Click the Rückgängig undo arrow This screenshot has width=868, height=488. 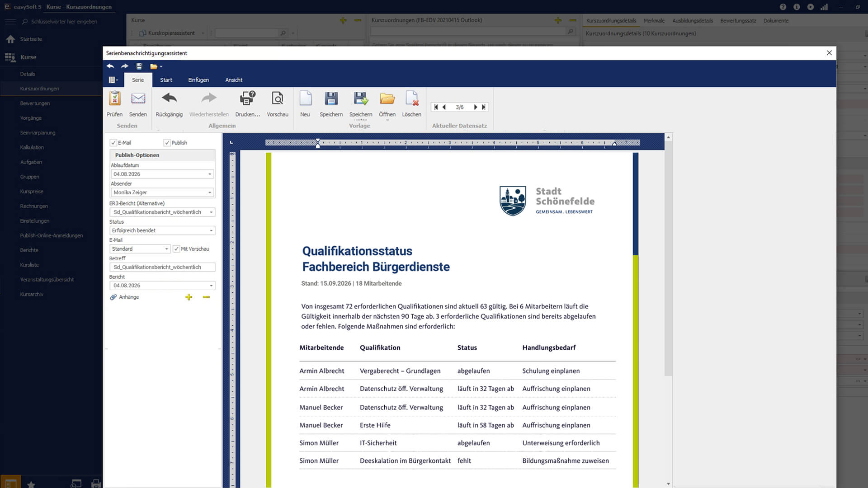[x=169, y=98]
